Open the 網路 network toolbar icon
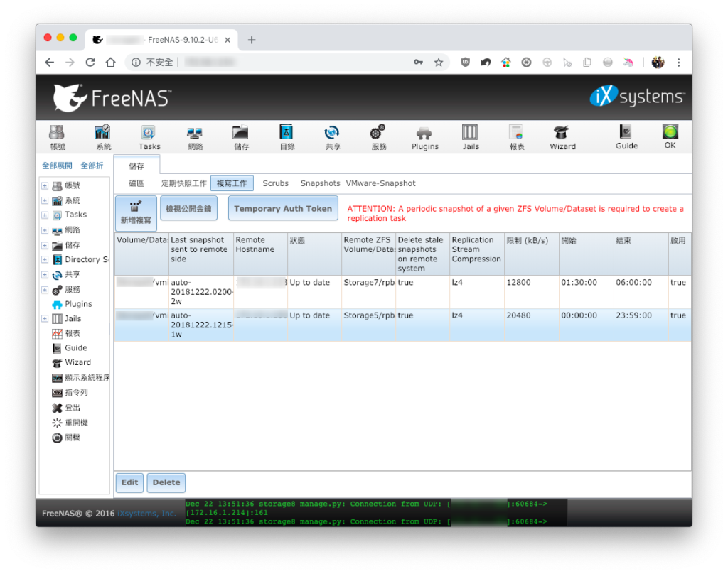Image resolution: width=728 pixels, height=574 pixels. [195, 137]
